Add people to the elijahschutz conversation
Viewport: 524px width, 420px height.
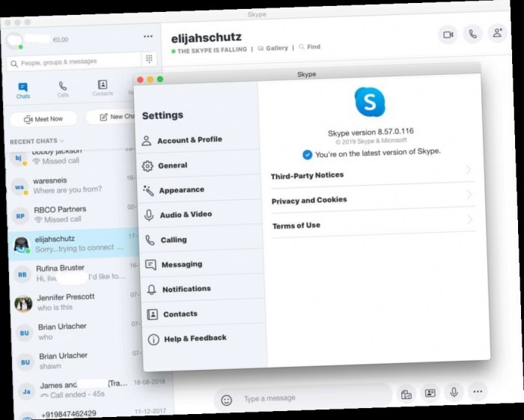point(497,33)
